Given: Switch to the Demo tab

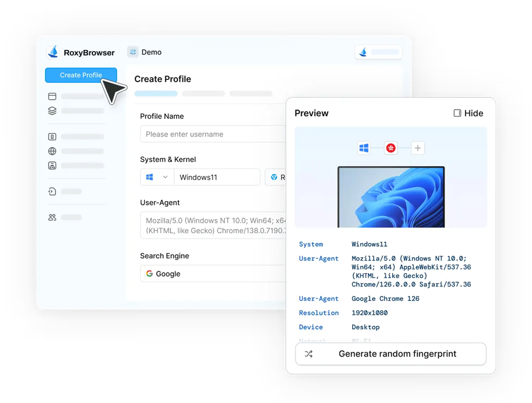Looking at the screenshot, I should pos(145,52).
